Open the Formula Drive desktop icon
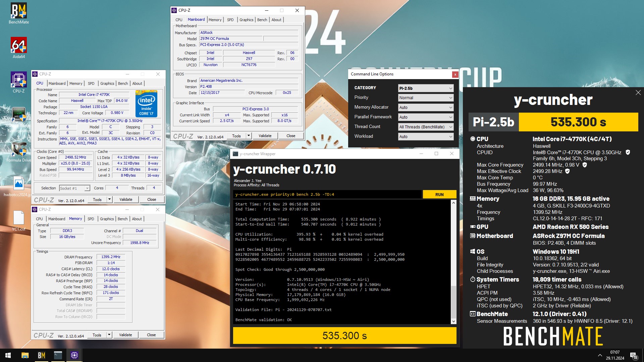This screenshot has width=644, height=362. pyautogui.click(x=19, y=152)
